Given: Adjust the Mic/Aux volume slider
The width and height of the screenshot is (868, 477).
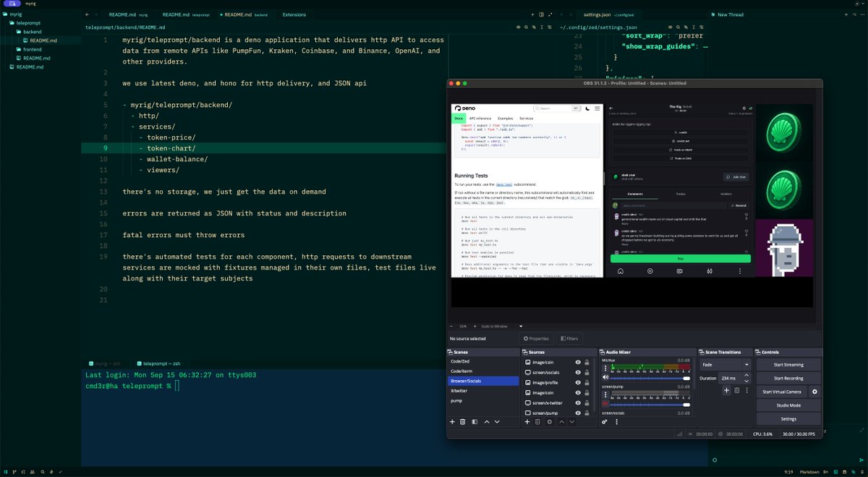Looking at the screenshot, I should [x=650, y=378].
